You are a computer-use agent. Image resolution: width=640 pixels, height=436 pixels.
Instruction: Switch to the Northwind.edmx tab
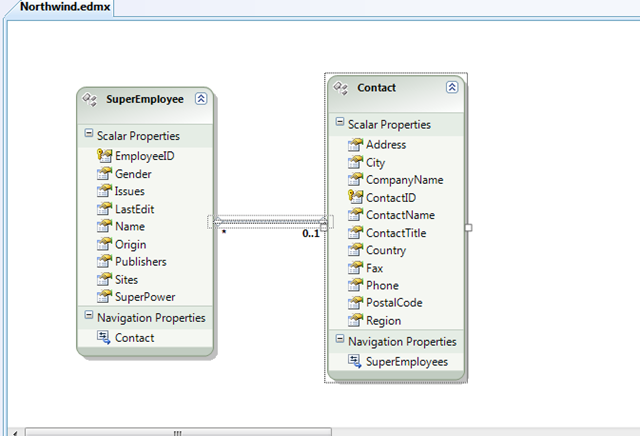pos(56,7)
